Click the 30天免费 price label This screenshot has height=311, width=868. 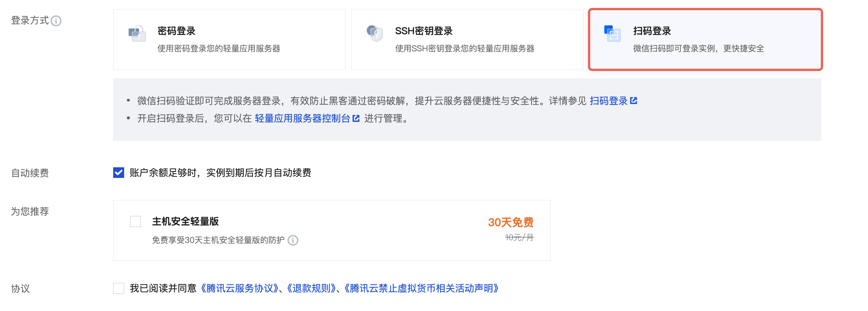click(x=510, y=222)
